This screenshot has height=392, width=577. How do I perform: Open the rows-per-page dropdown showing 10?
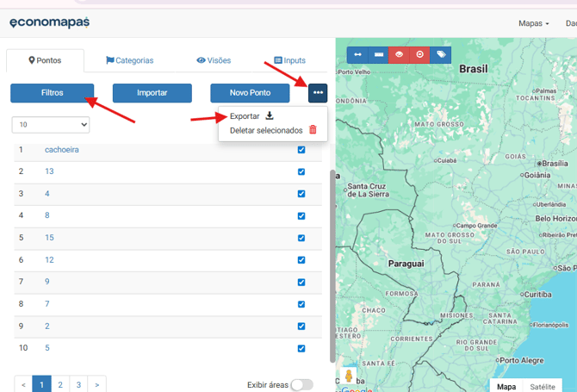pos(51,125)
